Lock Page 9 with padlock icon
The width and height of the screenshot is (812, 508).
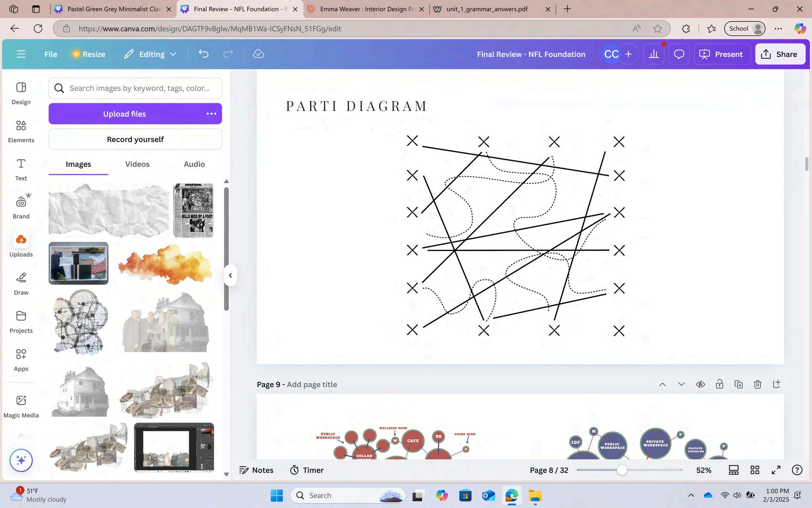pos(719,384)
